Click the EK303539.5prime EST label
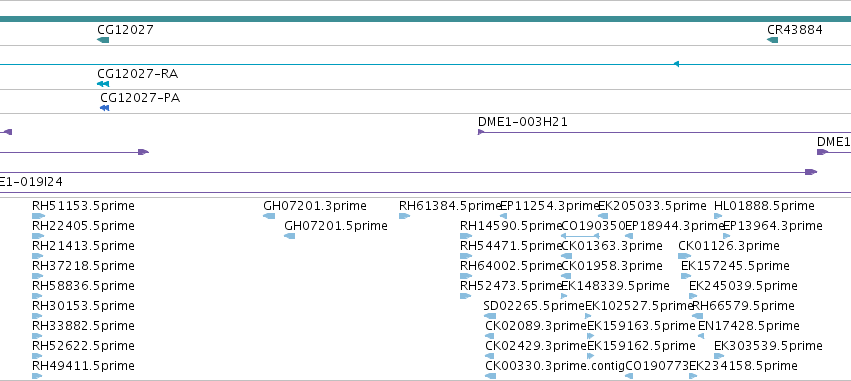 768,346
